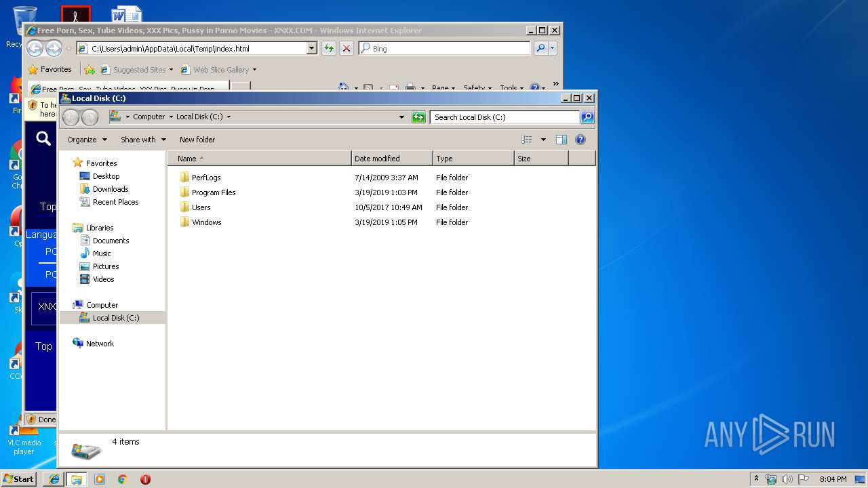The width and height of the screenshot is (868, 488).
Task: Click the Start button
Action: click(19, 479)
